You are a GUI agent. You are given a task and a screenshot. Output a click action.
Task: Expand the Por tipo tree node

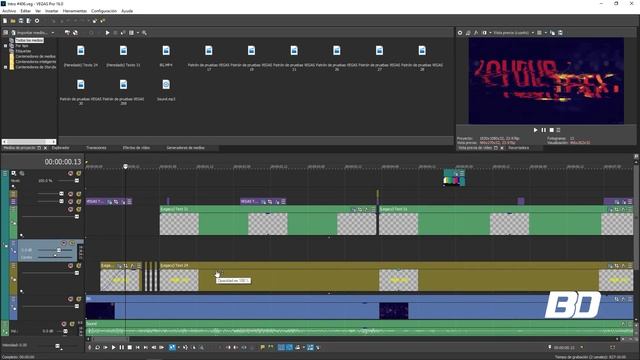[x=6, y=46]
